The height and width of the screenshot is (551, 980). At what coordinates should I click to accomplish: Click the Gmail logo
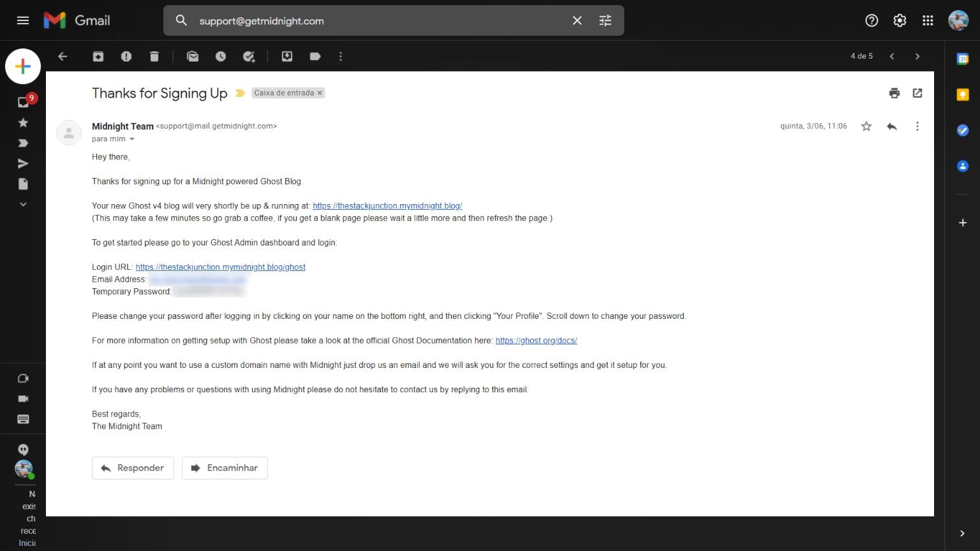(x=77, y=20)
